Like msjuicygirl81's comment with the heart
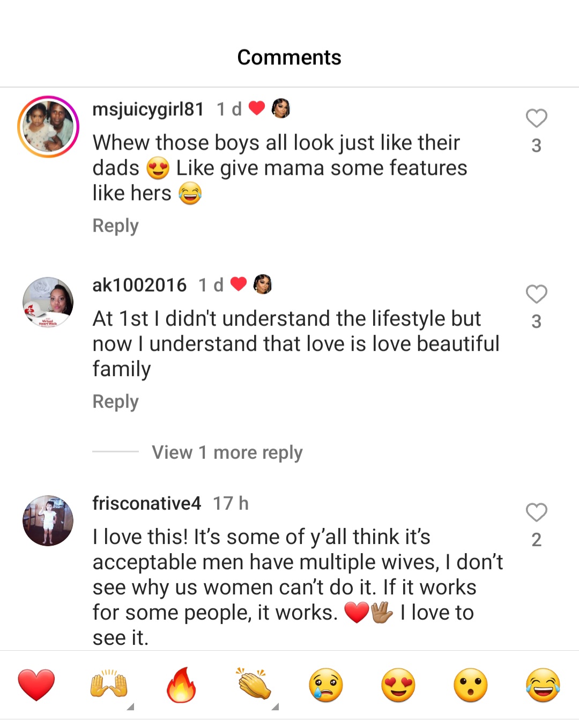This screenshot has width=579, height=728. [536, 119]
